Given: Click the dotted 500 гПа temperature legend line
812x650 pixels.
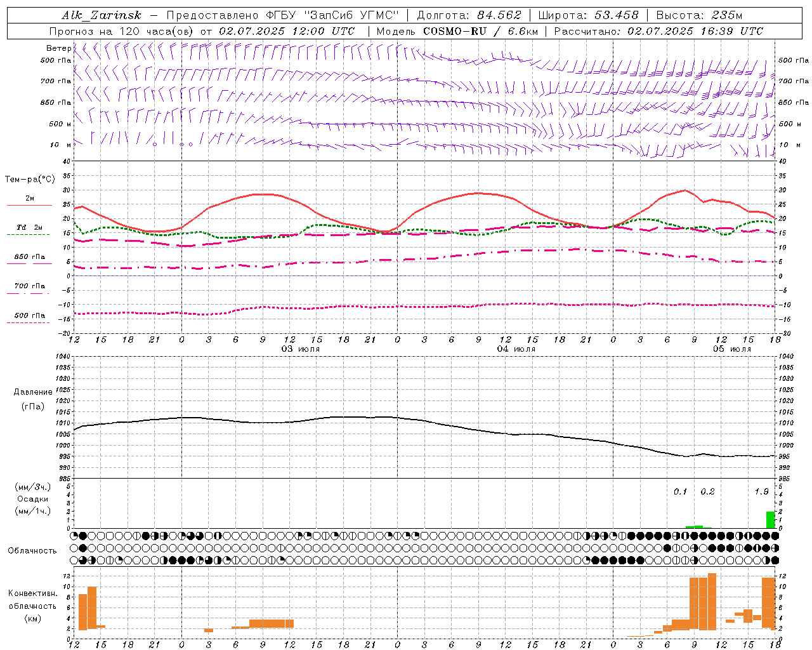Looking at the screenshot, I should [x=28, y=322].
